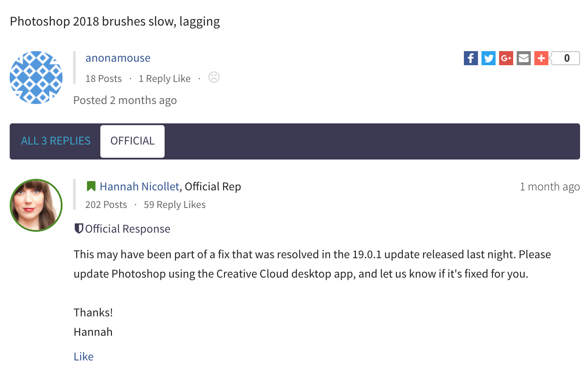
Task: Click the green bookmark icon beside Hannah Nicollet
Action: click(91, 187)
